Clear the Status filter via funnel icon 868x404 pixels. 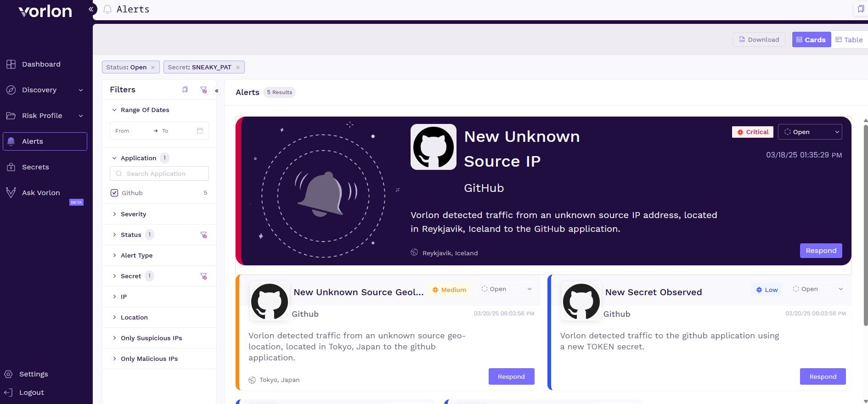click(x=203, y=235)
